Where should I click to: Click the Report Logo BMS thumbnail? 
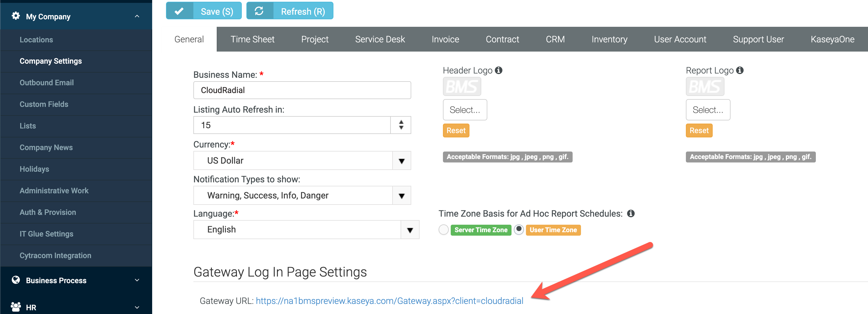705,87
